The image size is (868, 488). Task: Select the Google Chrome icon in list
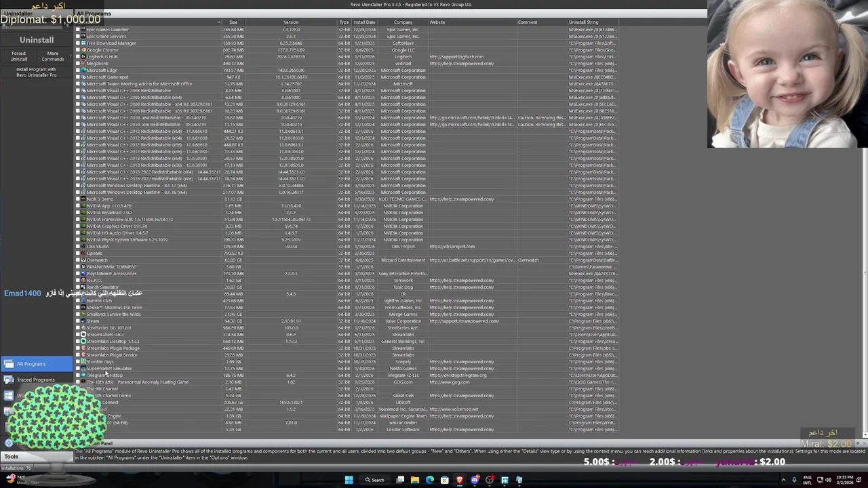[83, 50]
